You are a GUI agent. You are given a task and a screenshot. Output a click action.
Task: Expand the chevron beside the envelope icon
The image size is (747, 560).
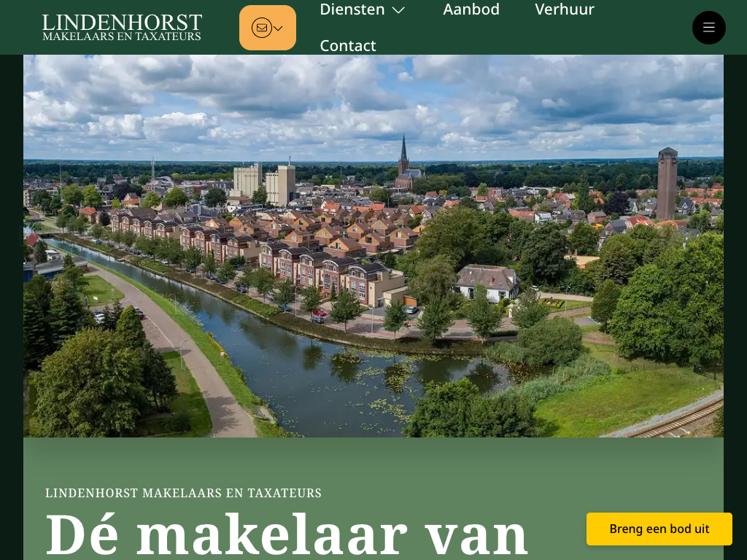[278, 28]
